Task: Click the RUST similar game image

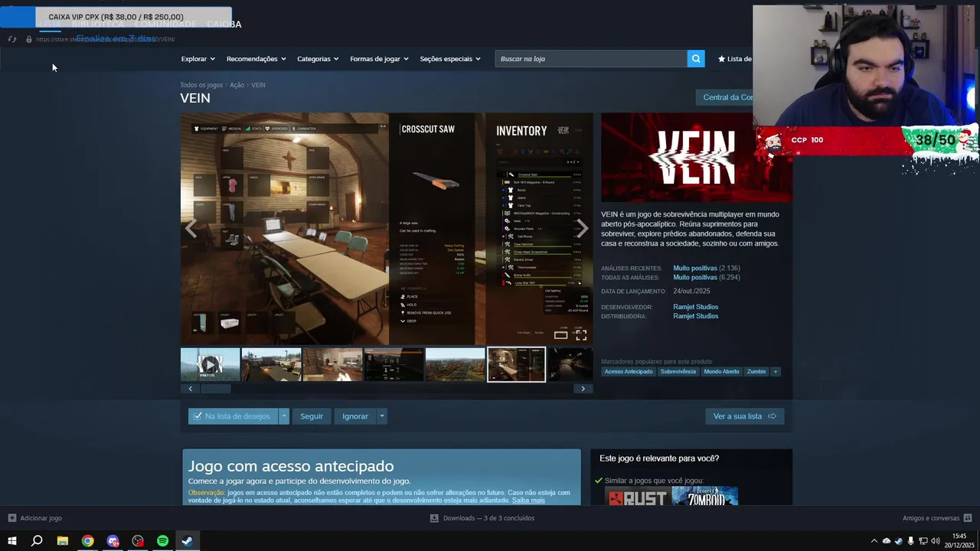Action: [x=637, y=496]
